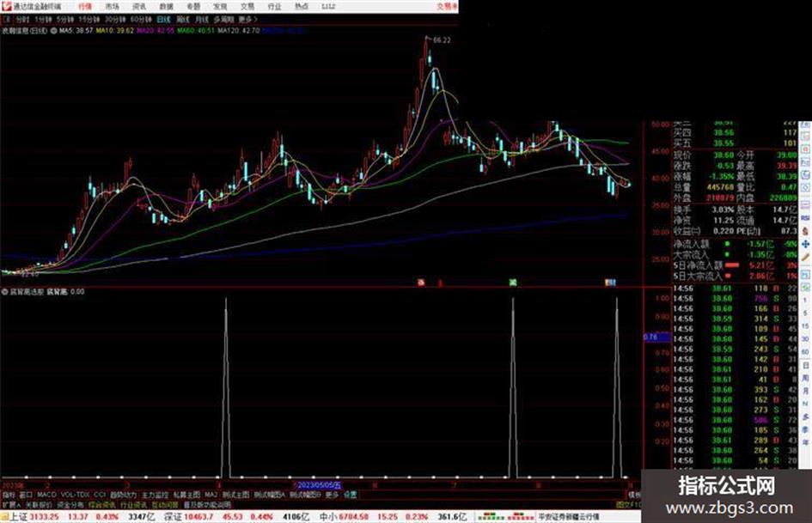Click 平安证券 server status text
This screenshot has width=812, height=523.
coord(569,517)
